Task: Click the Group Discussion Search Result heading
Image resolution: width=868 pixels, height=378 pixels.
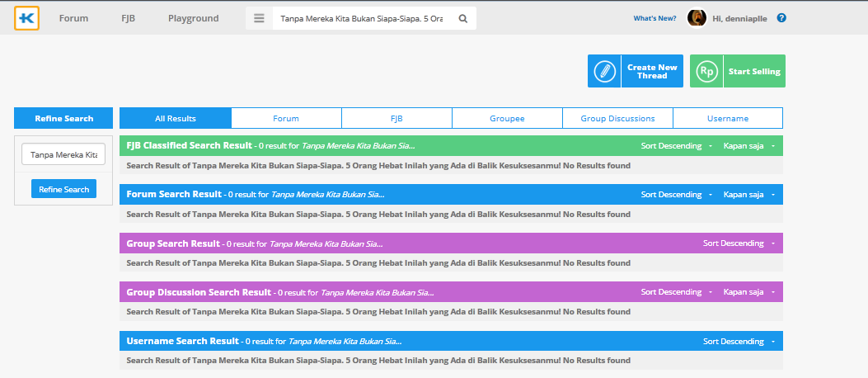Action: (199, 292)
